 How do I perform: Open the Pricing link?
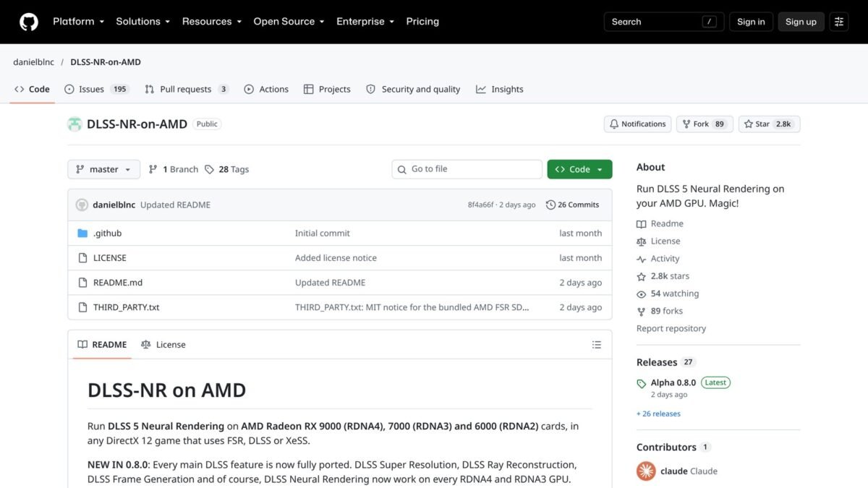[422, 22]
